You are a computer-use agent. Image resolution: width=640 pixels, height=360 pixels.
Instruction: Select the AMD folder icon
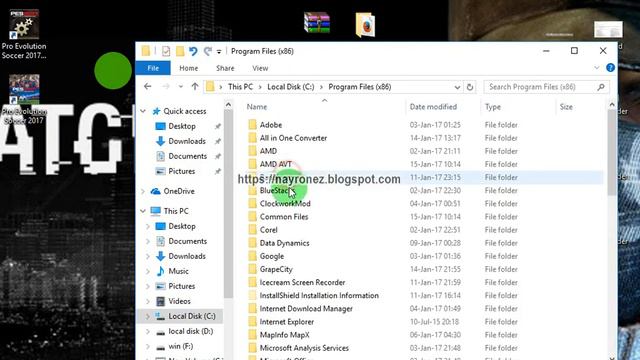[253, 151]
